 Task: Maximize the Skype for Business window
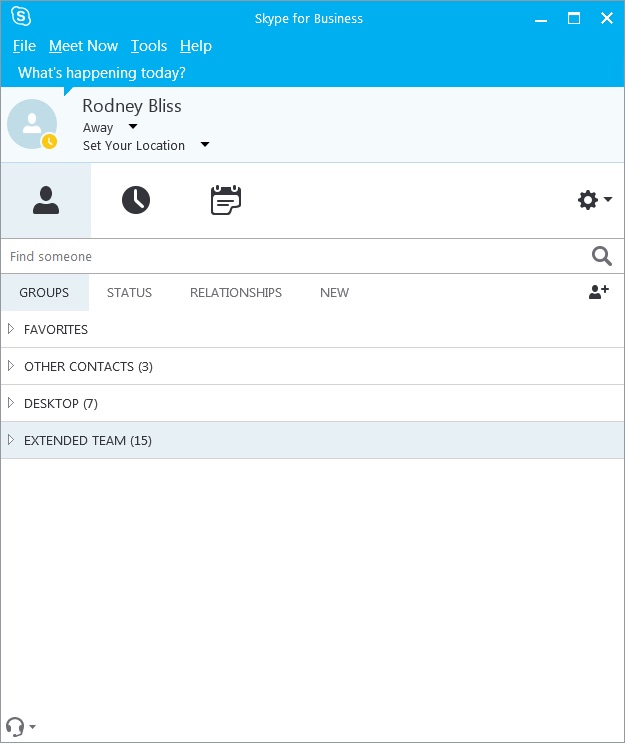(x=574, y=18)
